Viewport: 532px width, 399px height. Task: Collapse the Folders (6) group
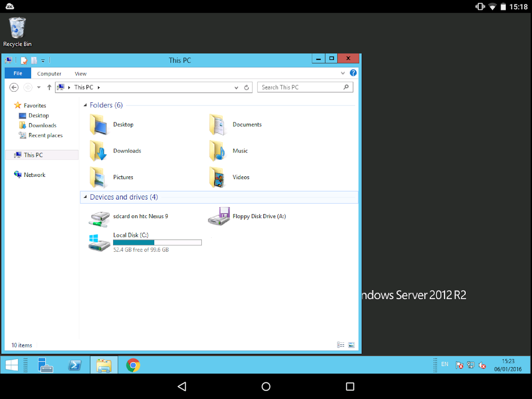click(85, 106)
